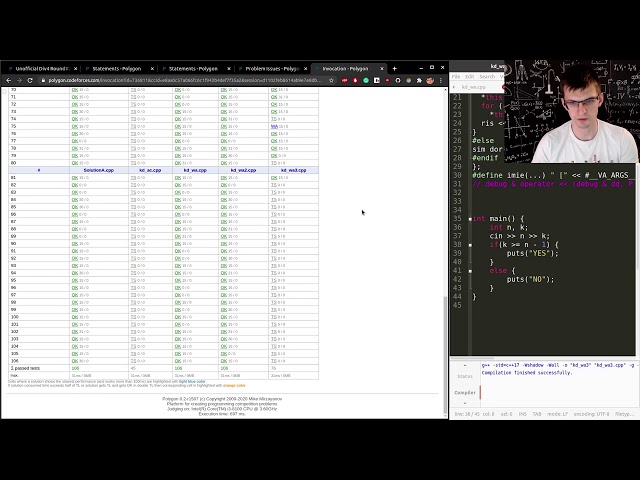Close the Unofficial Div4 Round tab

(x=76, y=69)
